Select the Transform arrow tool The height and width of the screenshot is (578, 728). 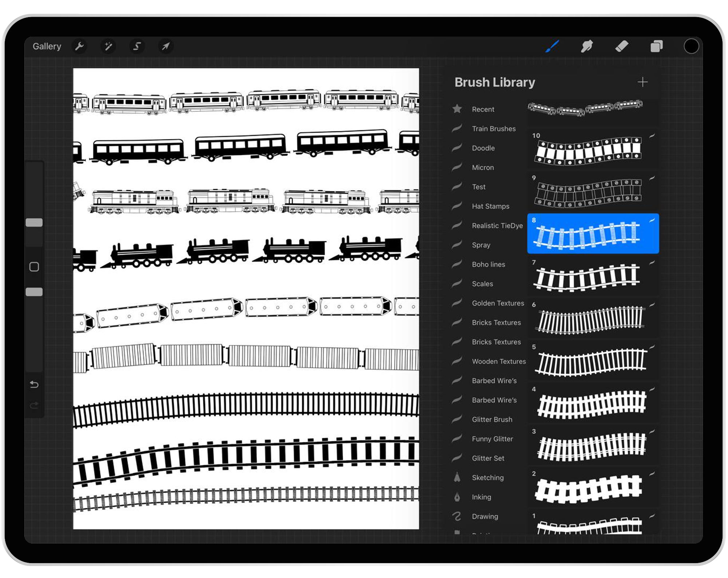click(165, 46)
